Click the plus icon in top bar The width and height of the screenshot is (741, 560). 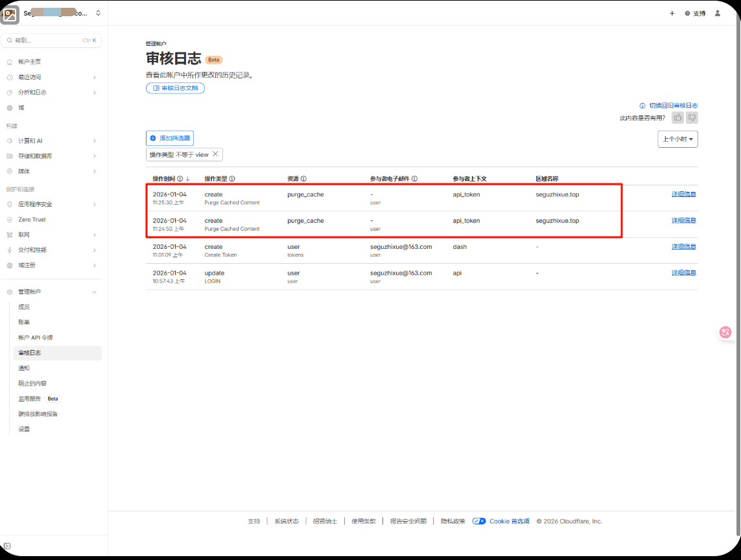[672, 13]
